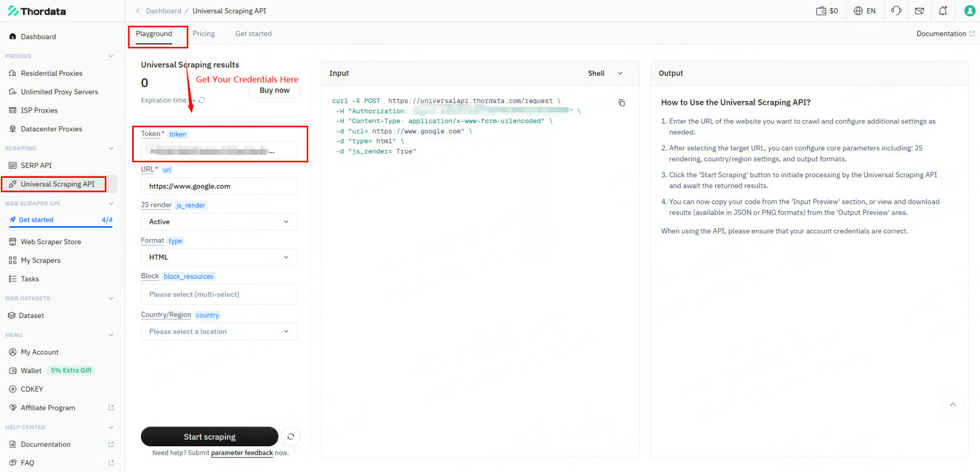Image resolution: width=980 pixels, height=472 pixels.
Task: Open the user profile avatar
Action: 970,11
